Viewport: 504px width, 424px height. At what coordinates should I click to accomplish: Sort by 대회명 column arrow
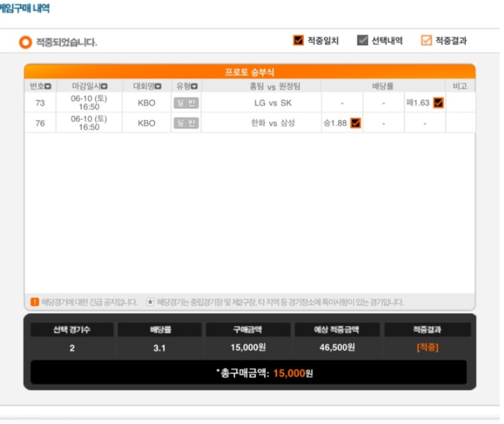pyautogui.click(x=158, y=87)
